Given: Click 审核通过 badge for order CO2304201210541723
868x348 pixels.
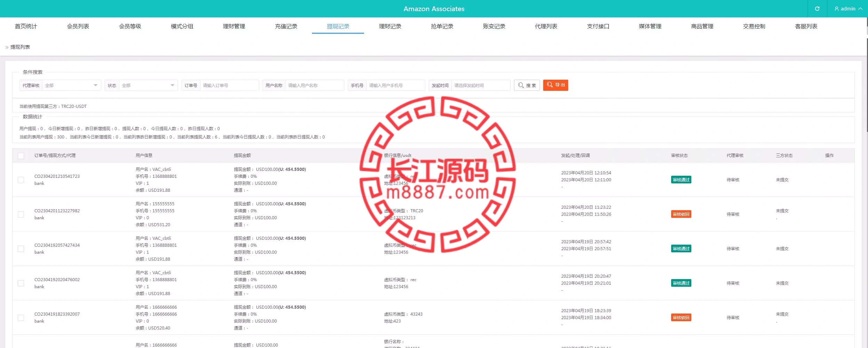Looking at the screenshot, I should click(681, 180).
